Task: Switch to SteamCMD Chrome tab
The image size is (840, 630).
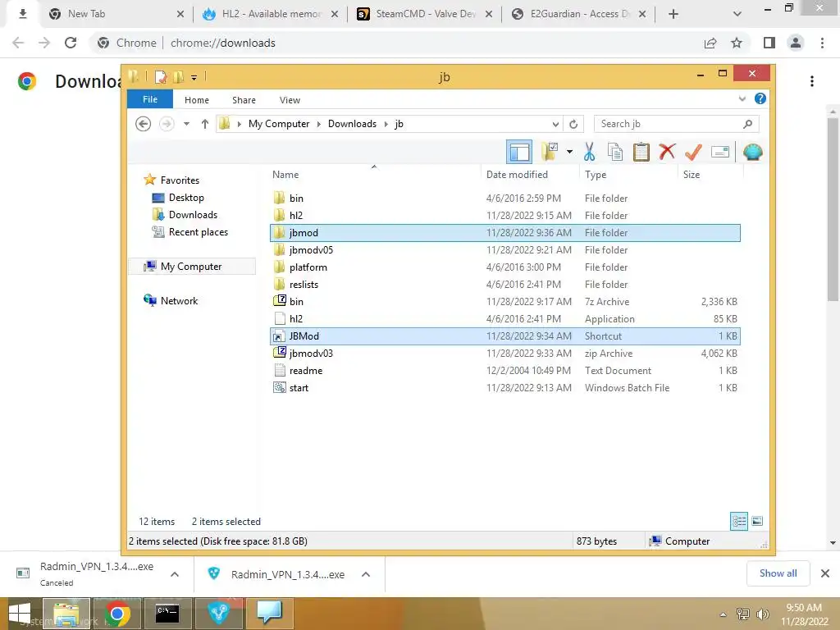Action: (426, 14)
